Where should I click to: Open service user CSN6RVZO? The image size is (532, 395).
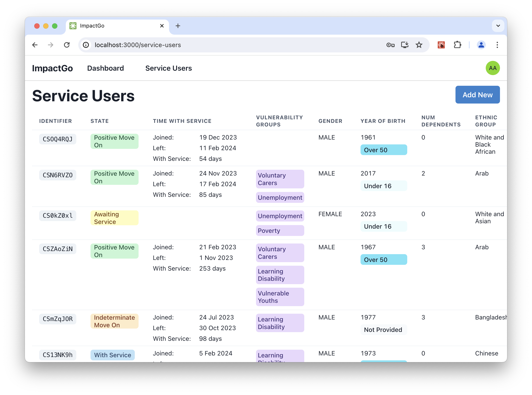click(58, 175)
